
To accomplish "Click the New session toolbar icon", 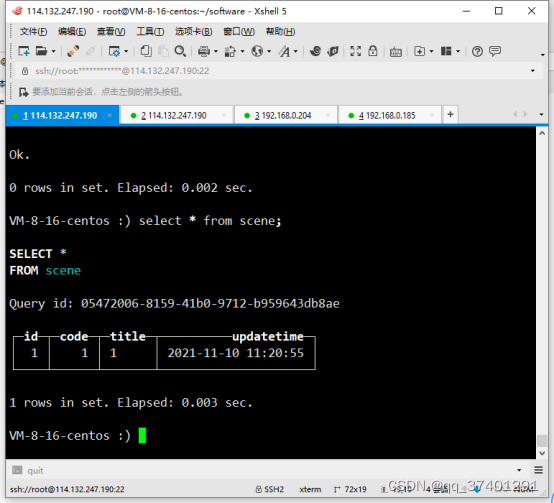I will 24,51.
